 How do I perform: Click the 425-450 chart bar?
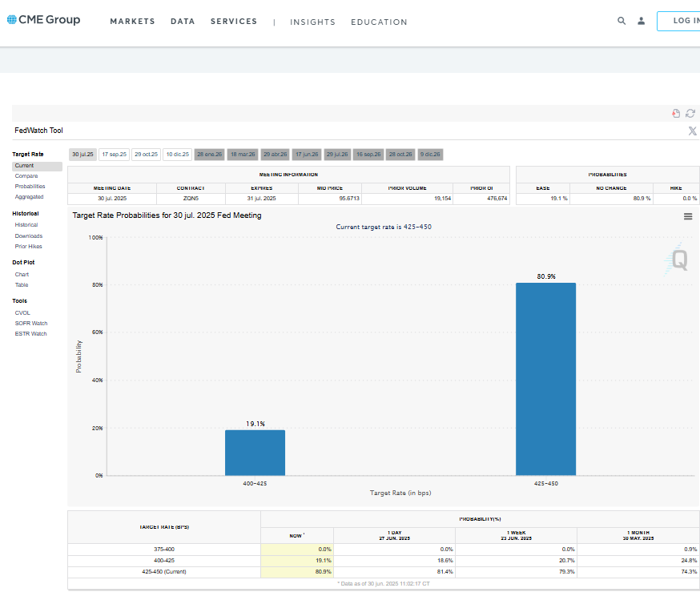pos(545,379)
